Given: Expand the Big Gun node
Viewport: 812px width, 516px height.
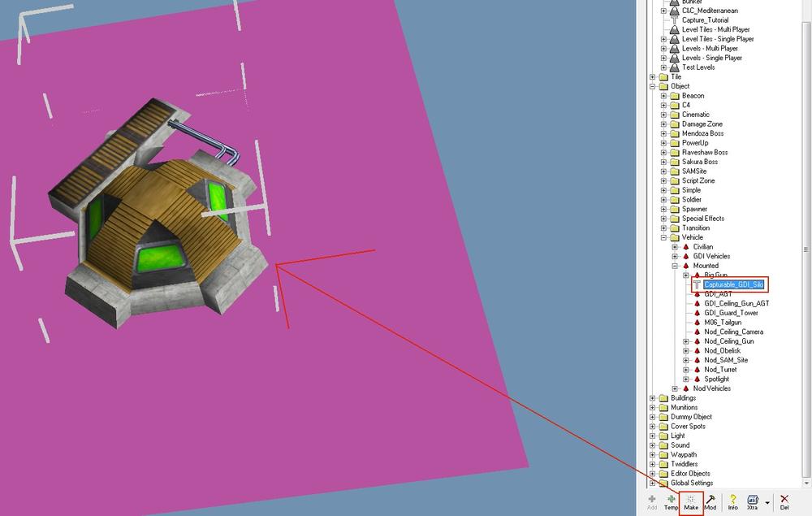Looking at the screenshot, I should pyautogui.click(x=686, y=275).
